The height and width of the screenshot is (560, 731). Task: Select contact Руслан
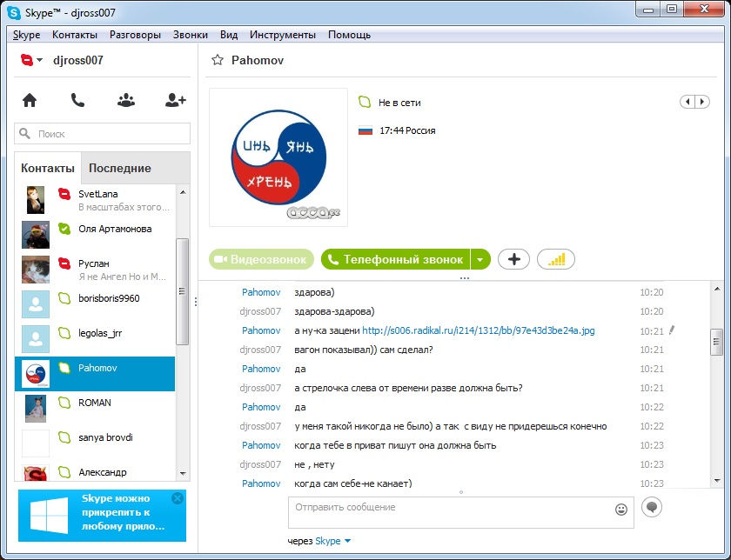[95, 270]
